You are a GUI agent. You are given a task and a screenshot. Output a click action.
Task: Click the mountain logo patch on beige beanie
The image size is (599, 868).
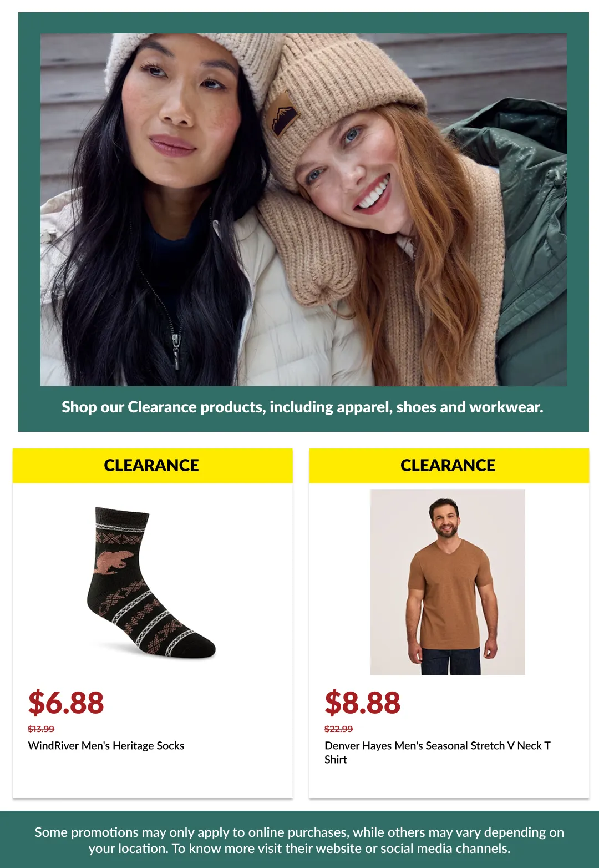(285, 113)
